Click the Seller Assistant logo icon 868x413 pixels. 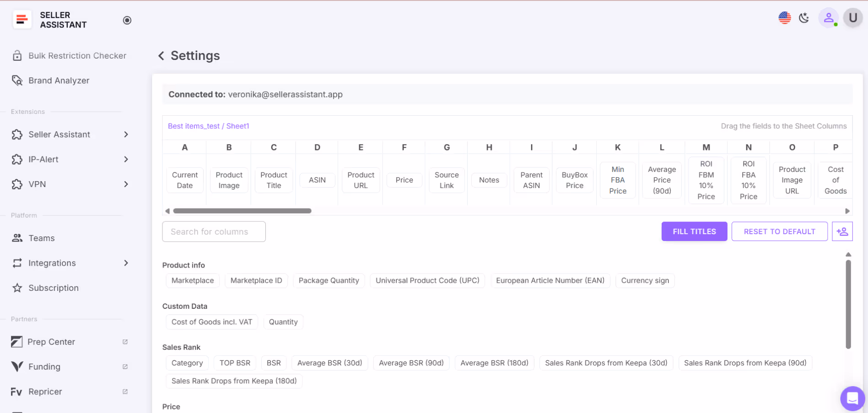(x=22, y=20)
